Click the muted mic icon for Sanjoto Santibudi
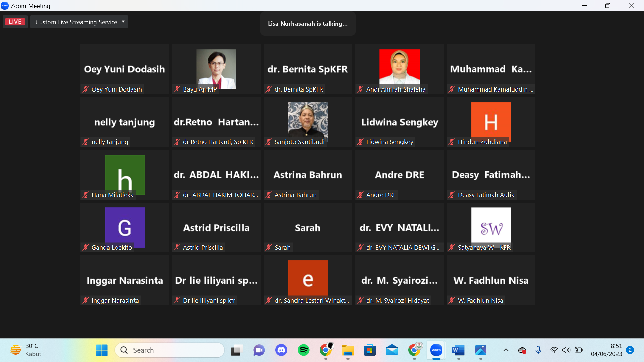Image resolution: width=644 pixels, height=362 pixels. click(269, 142)
